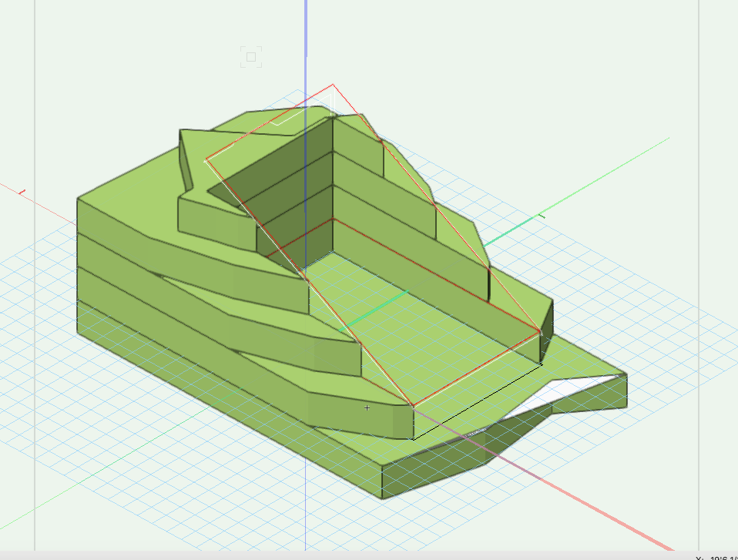This screenshot has width=738, height=560.
Task: Click the bottom corner of the red rectangle
Action: [x=414, y=407]
